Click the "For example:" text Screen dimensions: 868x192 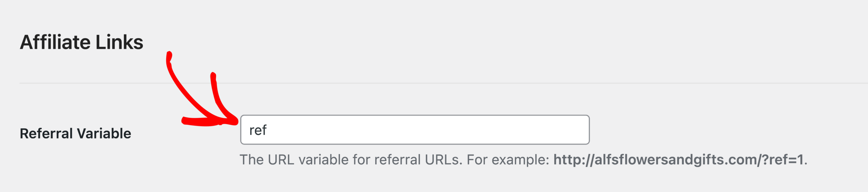508,160
